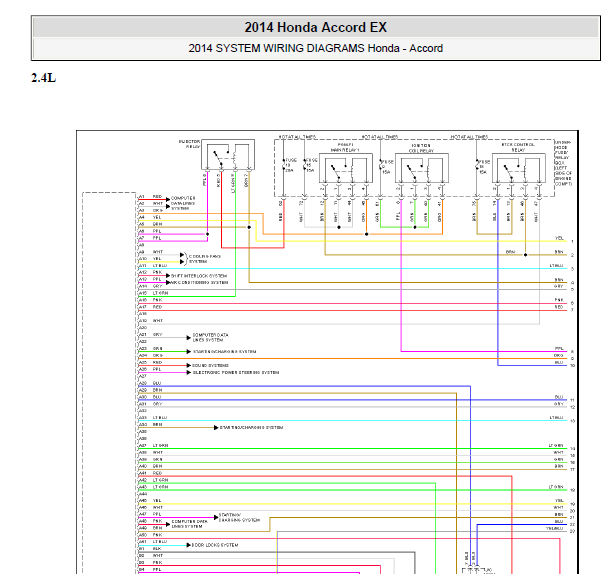This screenshot has height=574, width=602.
Task: Select pin label B1 BLK
Action: point(150,549)
